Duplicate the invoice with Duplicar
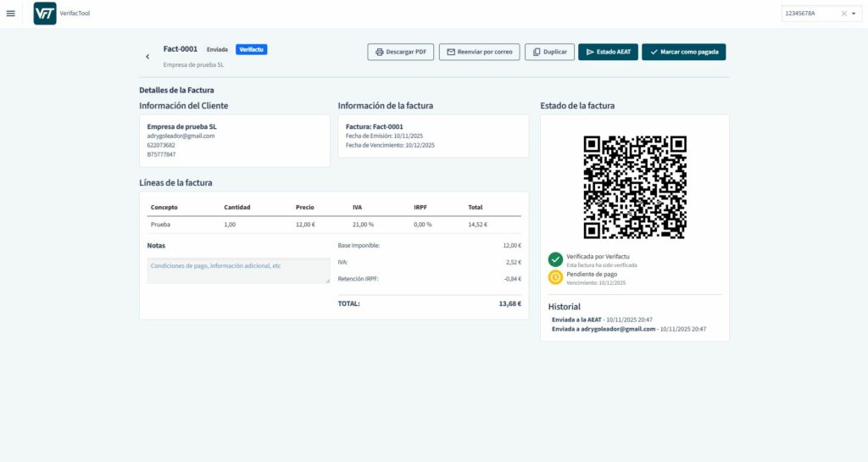The width and height of the screenshot is (868, 462). 549,52
